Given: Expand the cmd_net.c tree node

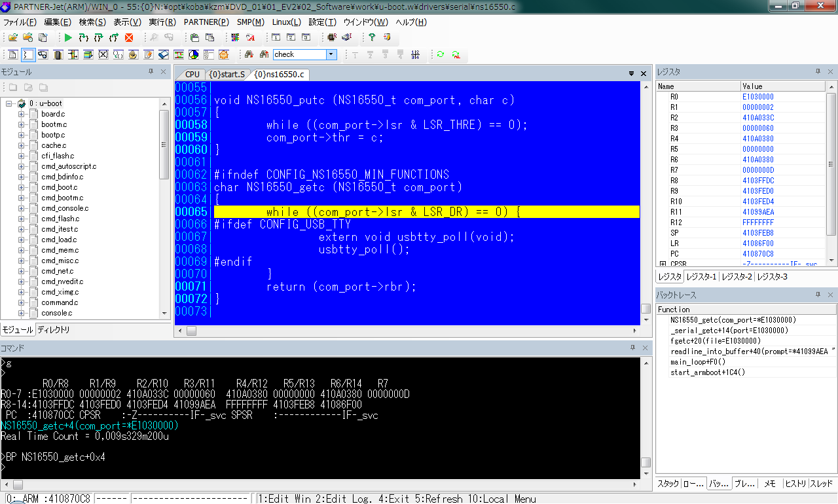Looking at the screenshot, I should pyautogui.click(x=22, y=271).
